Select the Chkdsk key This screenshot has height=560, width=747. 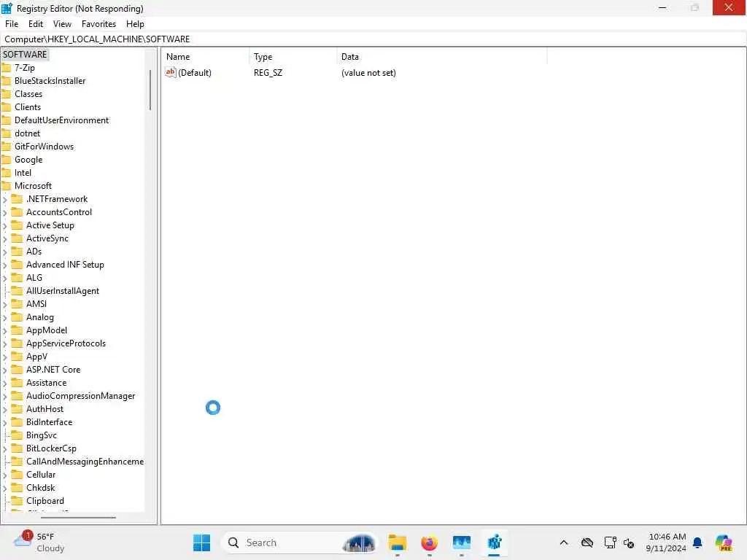click(41, 487)
